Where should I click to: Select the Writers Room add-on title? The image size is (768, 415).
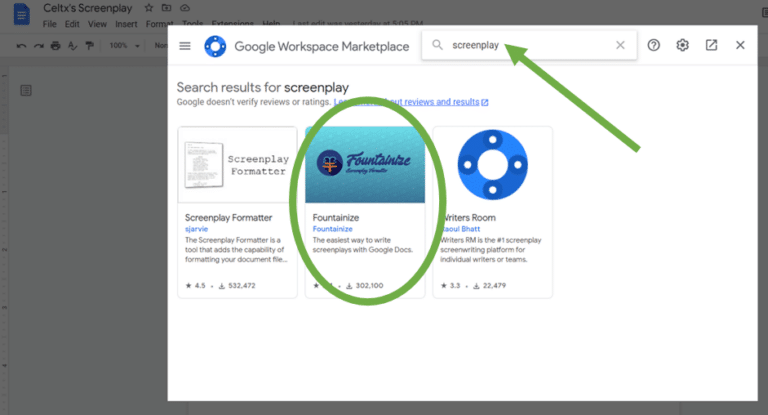(x=468, y=218)
